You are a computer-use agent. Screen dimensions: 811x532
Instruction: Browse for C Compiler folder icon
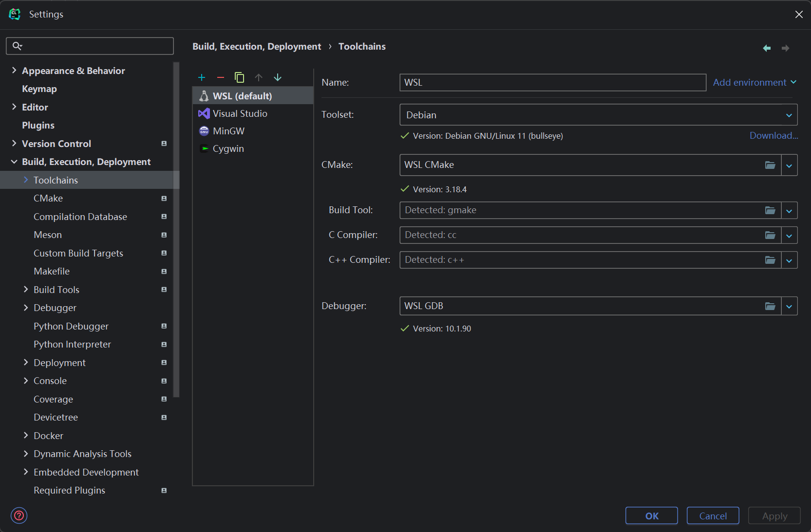(x=770, y=235)
